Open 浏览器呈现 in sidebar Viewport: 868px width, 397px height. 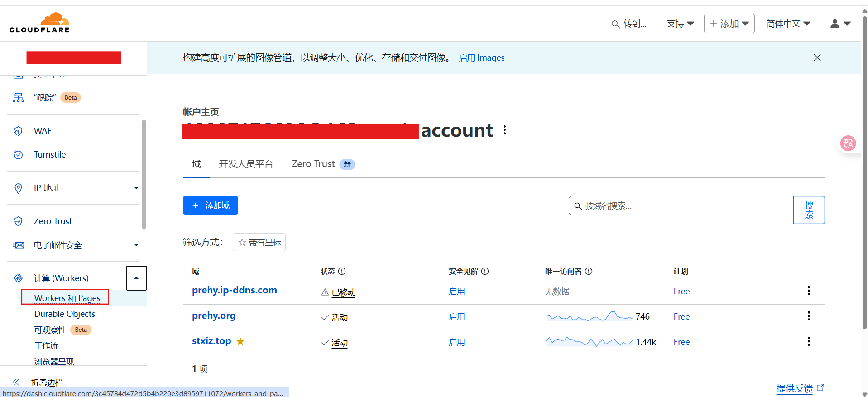tap(54, 361)
